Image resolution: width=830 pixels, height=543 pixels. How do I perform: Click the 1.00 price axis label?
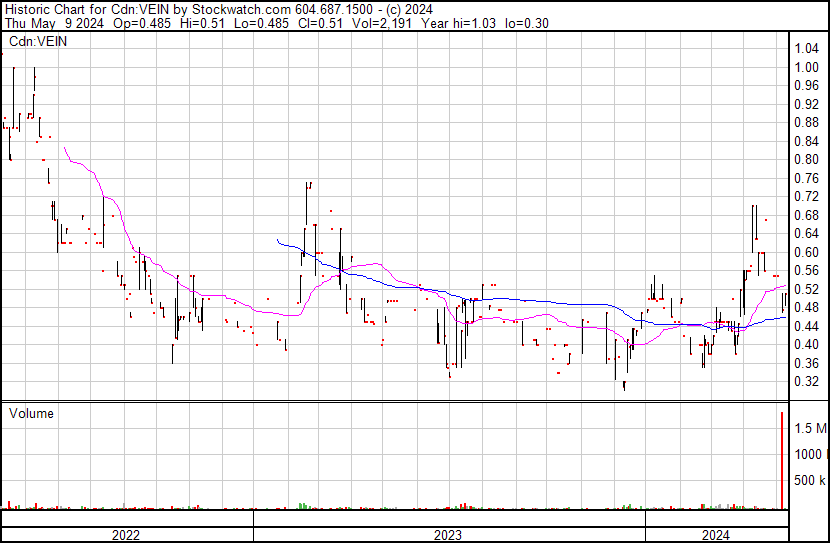click(807, 67)
